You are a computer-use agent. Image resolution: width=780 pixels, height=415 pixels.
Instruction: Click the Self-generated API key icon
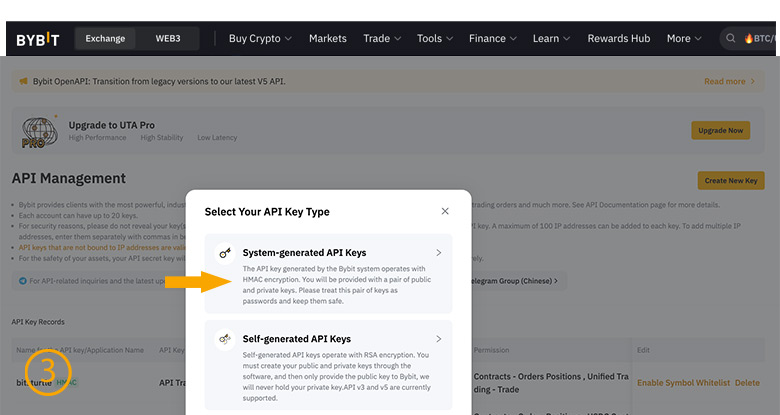tap(225, 339)
